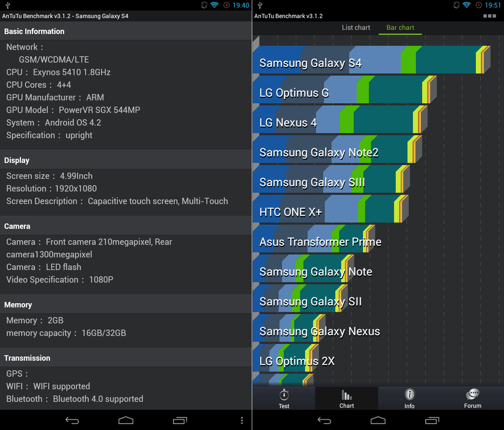
Task: Open the overflow menu in AnTuTu chart title bar
Action: [x=490, y=16]
